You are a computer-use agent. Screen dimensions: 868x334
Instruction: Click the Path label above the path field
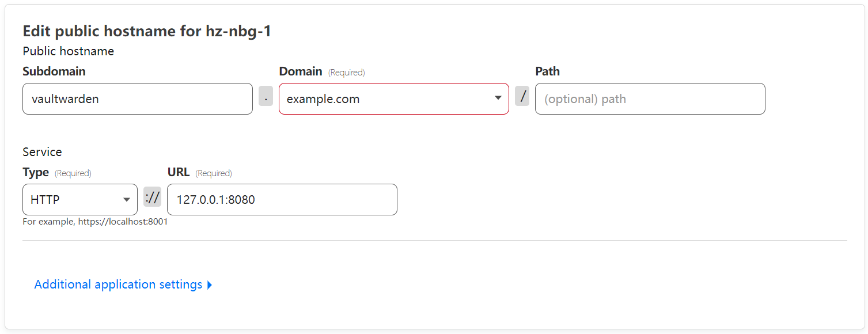(x=548, y=71)
